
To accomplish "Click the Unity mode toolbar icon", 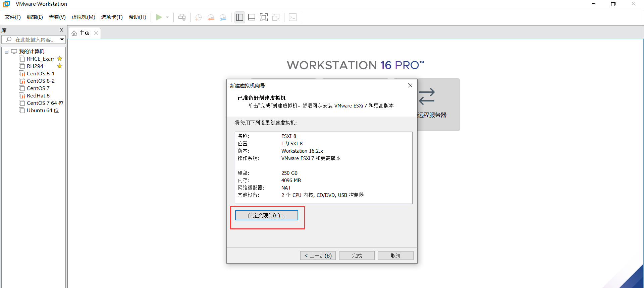I will pyautogui.click(x=276, y=17).
